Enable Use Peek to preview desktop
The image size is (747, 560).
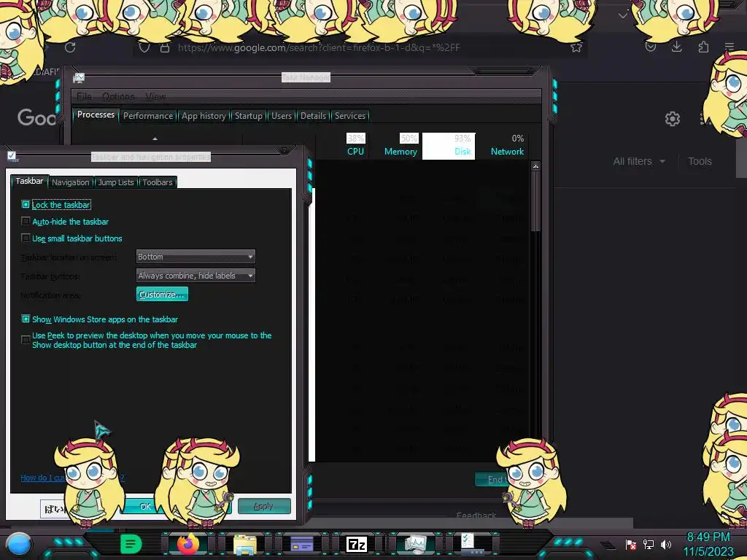click(x=26, y=340)
